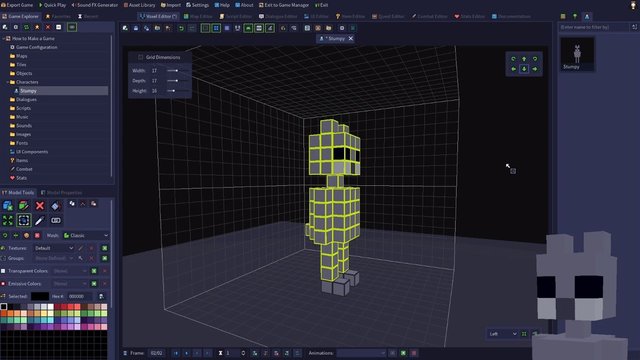The width and height of the screenshot is (640, 360).
Task: Click the down arrow camera rotation button
Action: tap(524, 69)
